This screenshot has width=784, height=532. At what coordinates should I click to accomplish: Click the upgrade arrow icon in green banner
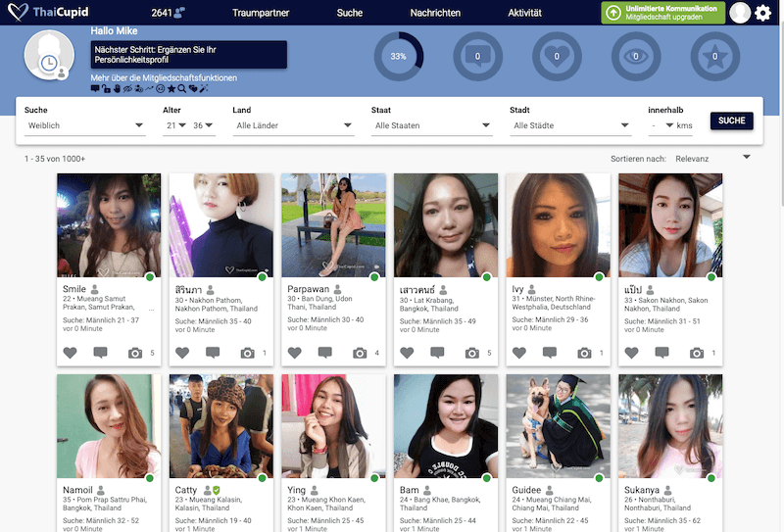[613, 13]
